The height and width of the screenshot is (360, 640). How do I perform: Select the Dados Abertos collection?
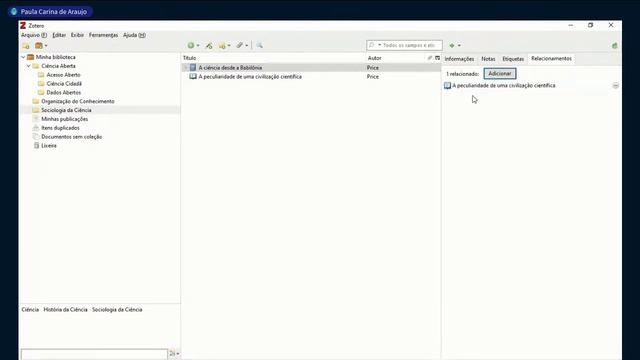(x=64, y=93)
